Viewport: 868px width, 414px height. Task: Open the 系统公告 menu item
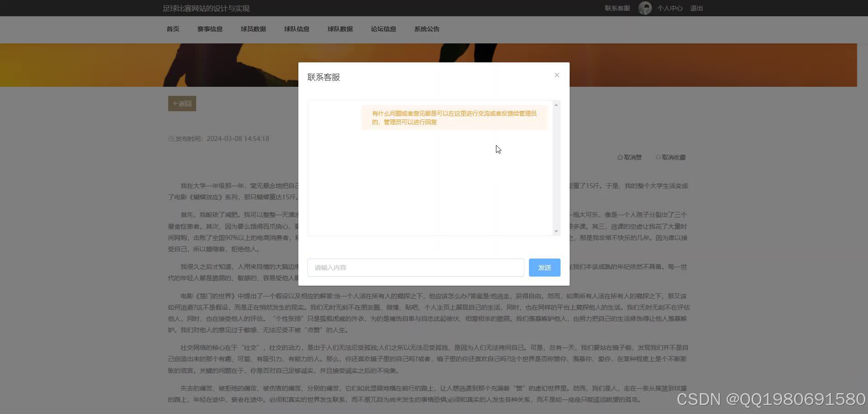[x=426, y=28]
